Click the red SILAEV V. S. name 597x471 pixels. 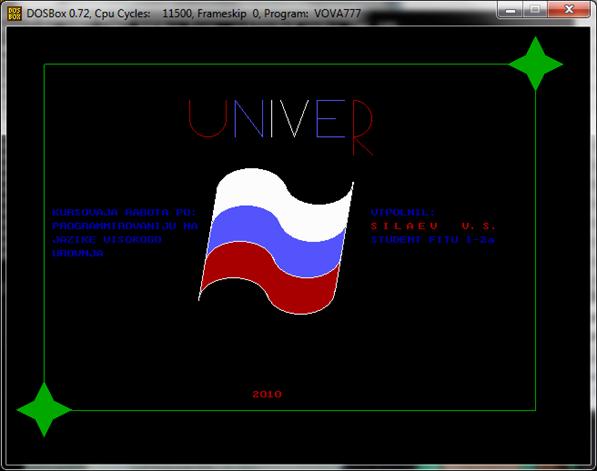433,226
